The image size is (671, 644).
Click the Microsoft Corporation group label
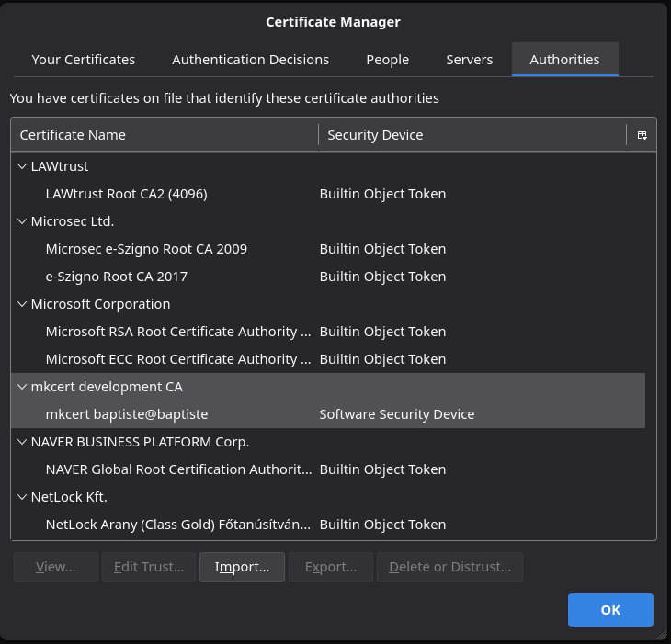tap(100, 304)
